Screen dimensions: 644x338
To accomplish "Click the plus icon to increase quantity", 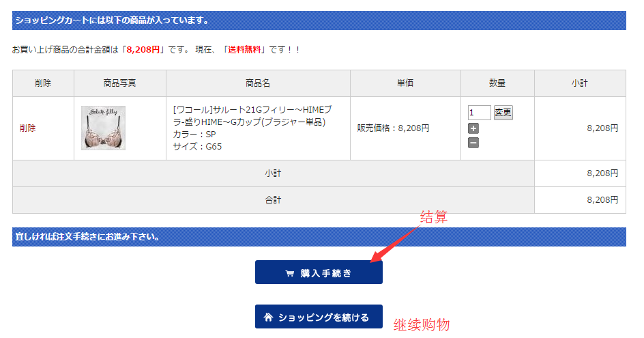I will point(473,128).
